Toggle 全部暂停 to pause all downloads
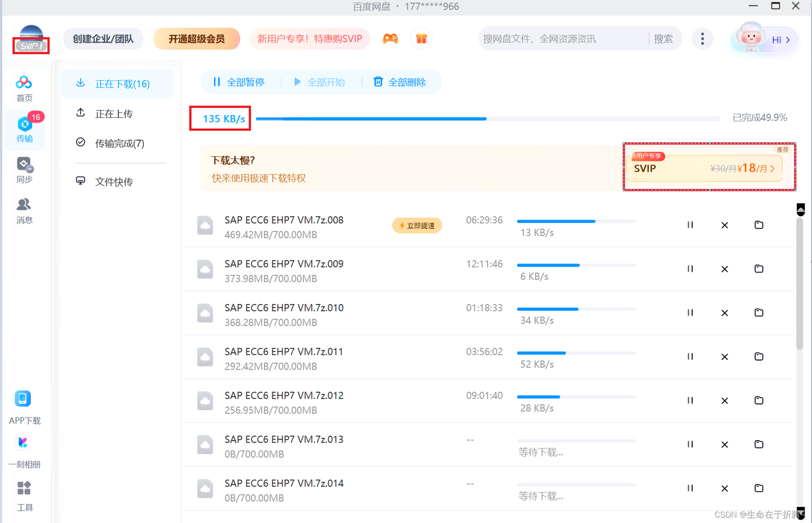The height and width of the screenshot is (523, 812). pos(239,82)
